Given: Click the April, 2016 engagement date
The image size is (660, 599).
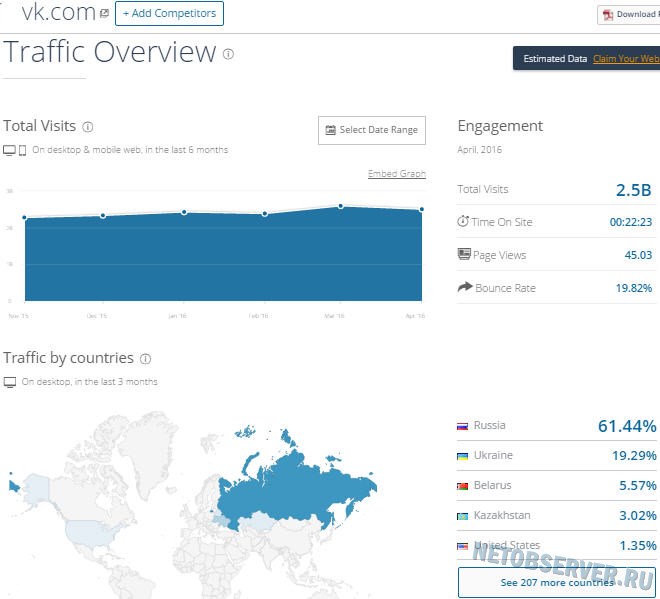Looking at the screenshot, I should coord(479,150).
